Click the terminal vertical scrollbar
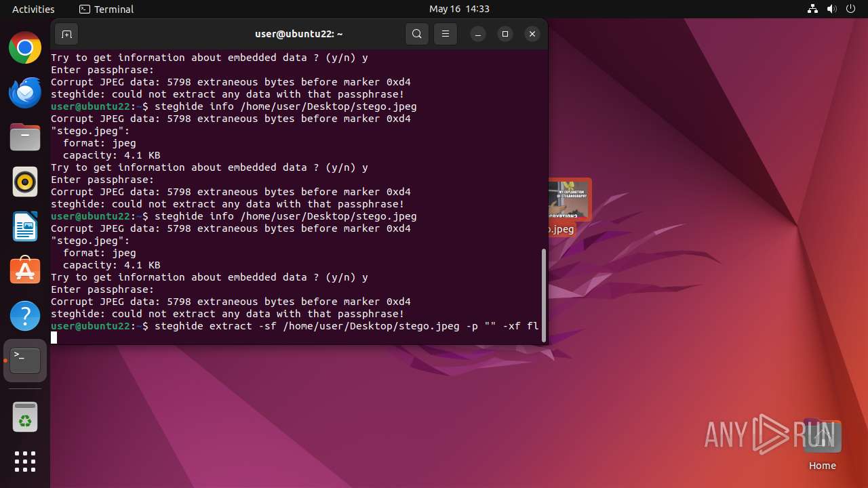 (543, 295)
